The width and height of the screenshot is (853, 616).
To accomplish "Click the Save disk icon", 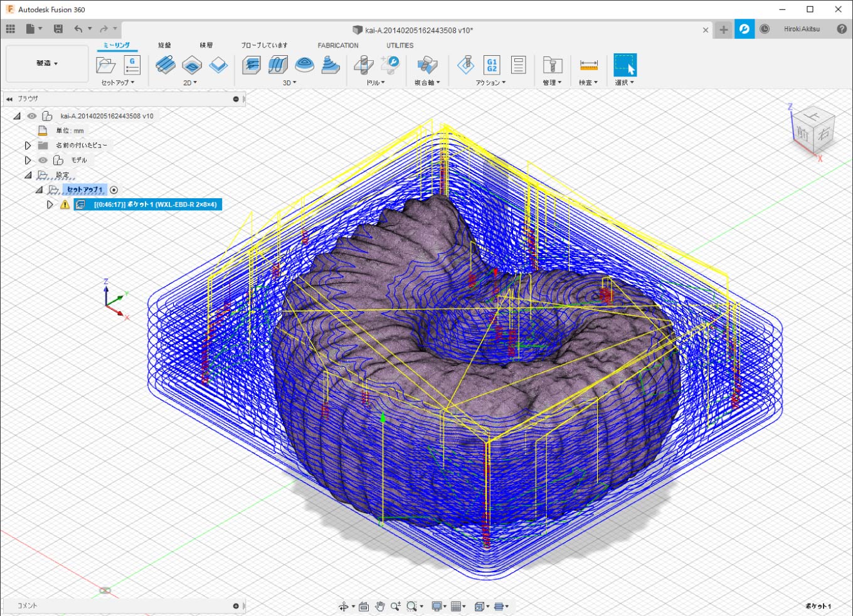I will (58, 29).
